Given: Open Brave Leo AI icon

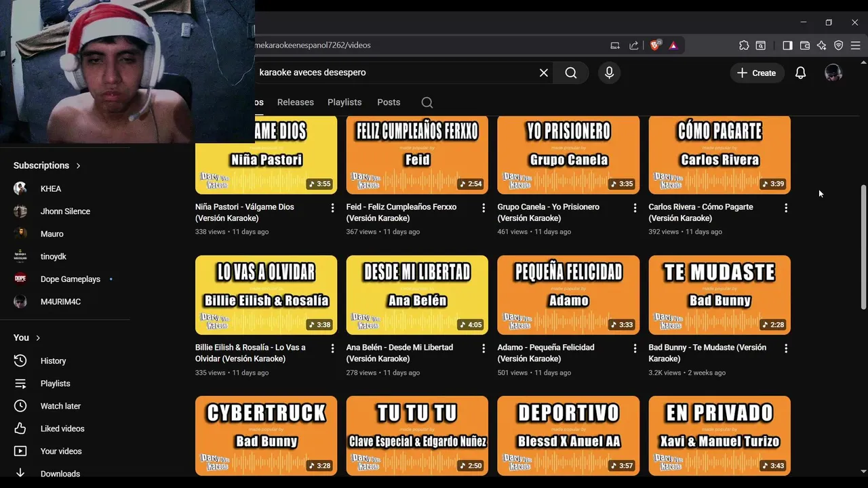Looking at the screenshot, I should 822,45.
